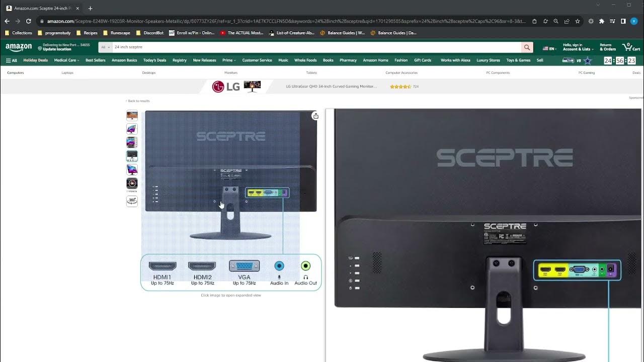This screenshot has width=644, height=362.
Task: Click the browser forward arrow
Action: (18, 21)
